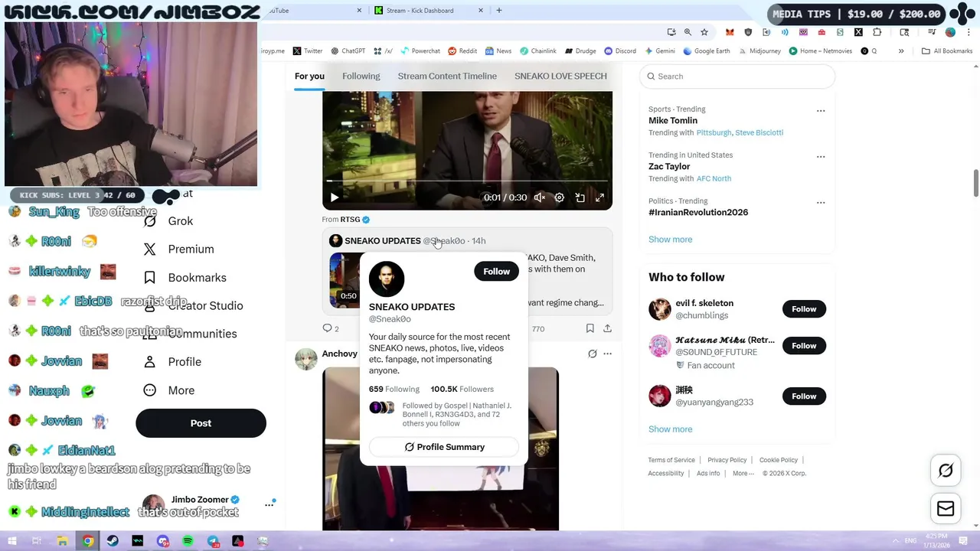Open SNEAKO UPDATES avatar in hover card

tap(387, 279)
